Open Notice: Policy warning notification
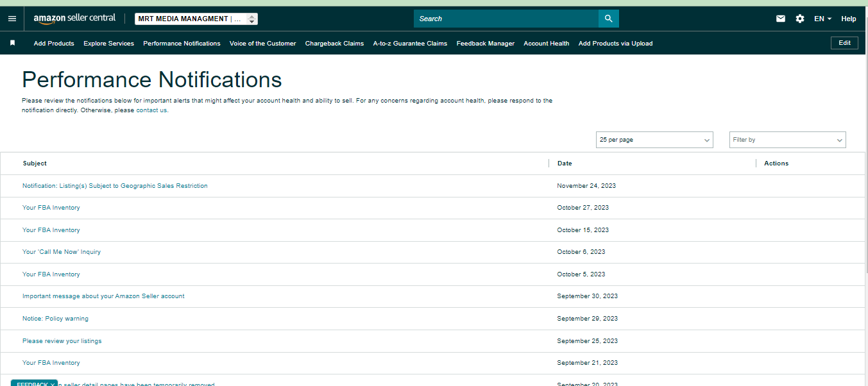This screenshot has width=868, height=386. (x=55, y=319)
